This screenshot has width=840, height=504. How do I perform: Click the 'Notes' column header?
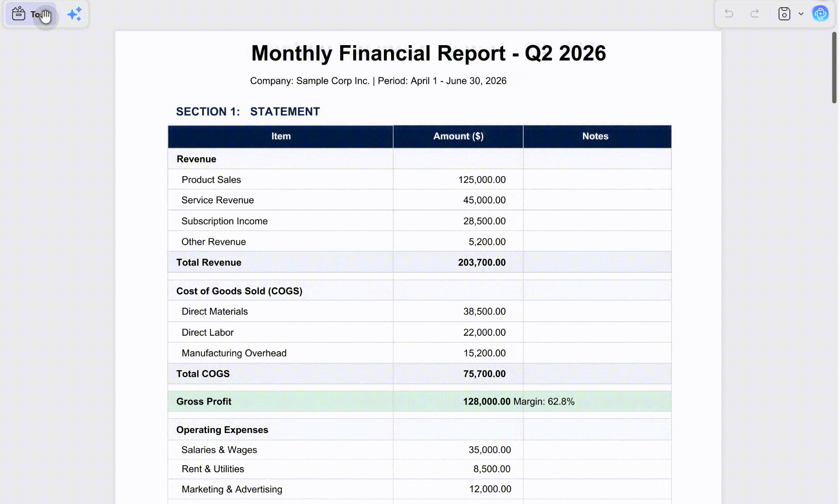(x=595, y=136)
